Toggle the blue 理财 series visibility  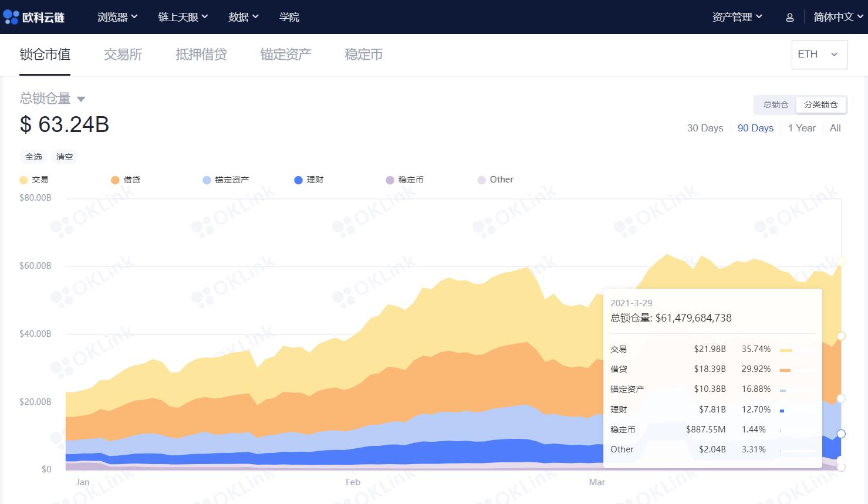pos(298,180)
